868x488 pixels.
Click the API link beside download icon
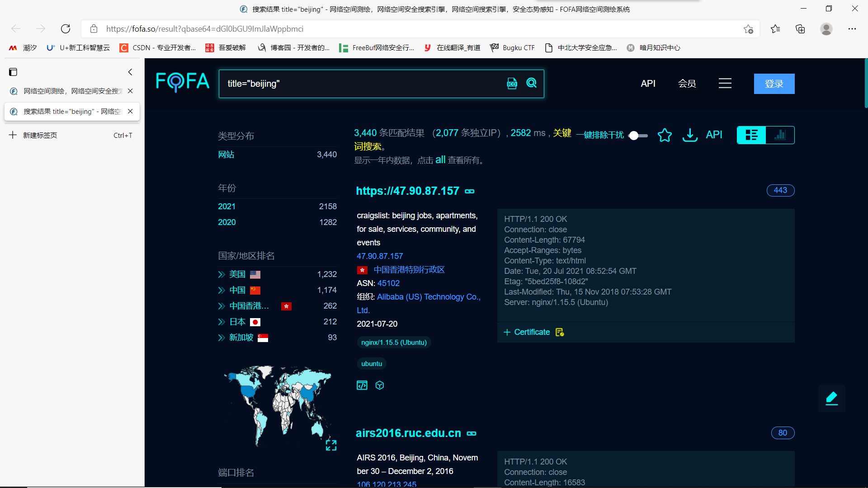pos(714,135)
